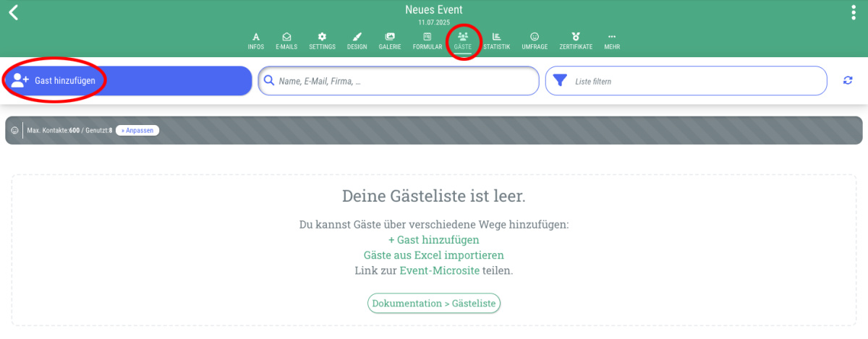Open the three-dot options menu
The image size is (868, 339).
click(x=854, y=12)
